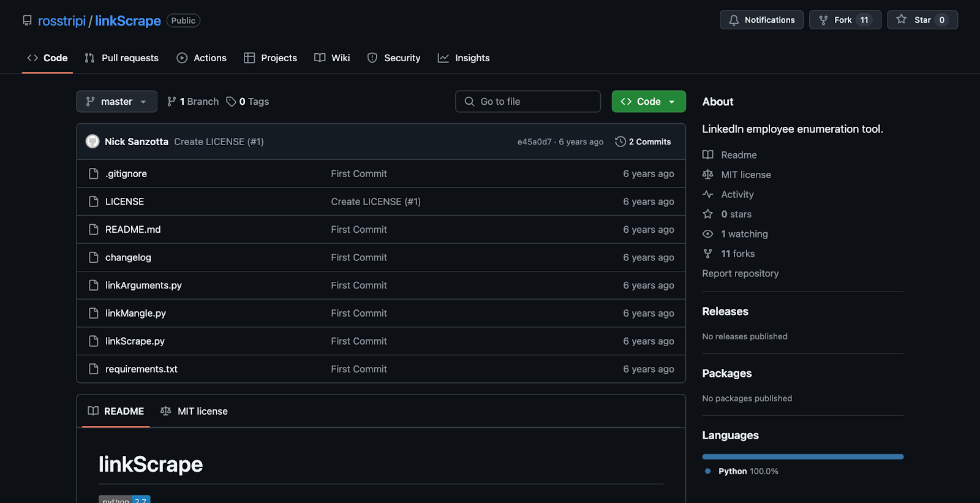Click the file icon for linkMangle.py
This screenshot has height=503, width=980.
[x=94, y=313]
